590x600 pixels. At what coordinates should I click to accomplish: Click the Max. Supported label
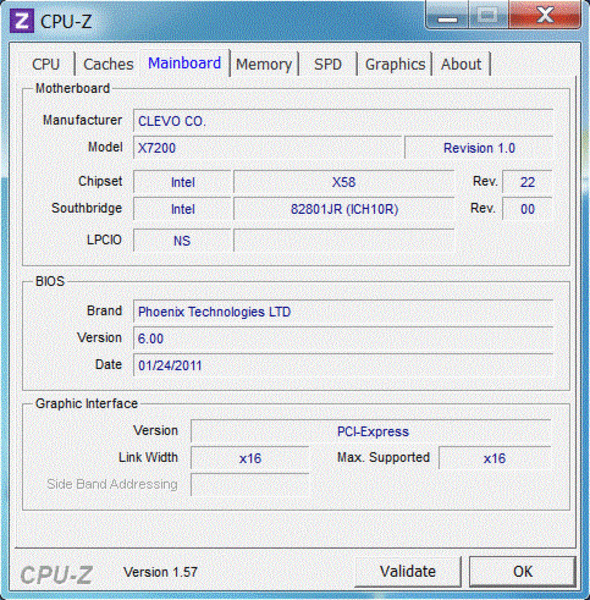(x=383, y=457)
